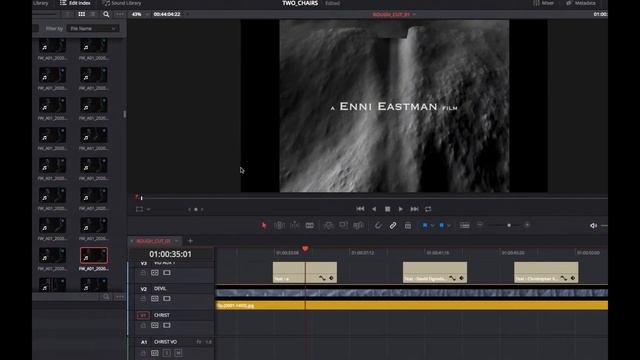Mute the A1 CHRIST VO track
This screenshot has width=640, height=360.
tap(178, 353)
